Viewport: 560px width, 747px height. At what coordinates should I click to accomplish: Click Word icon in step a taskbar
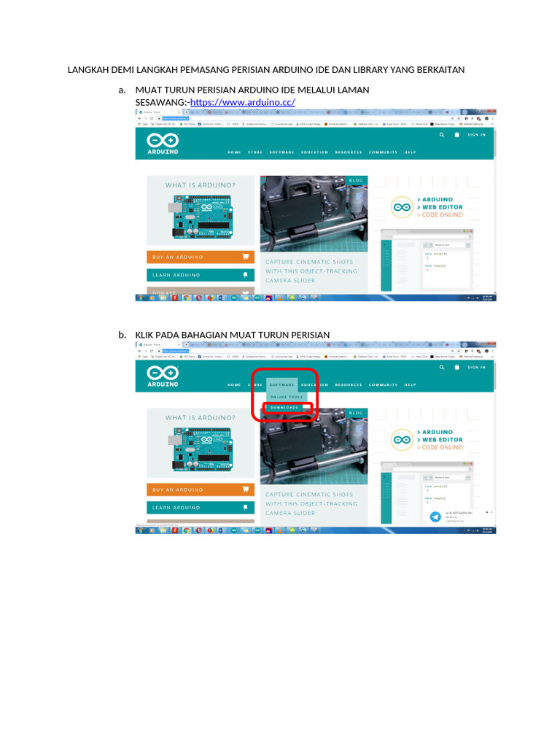point(222,298)
